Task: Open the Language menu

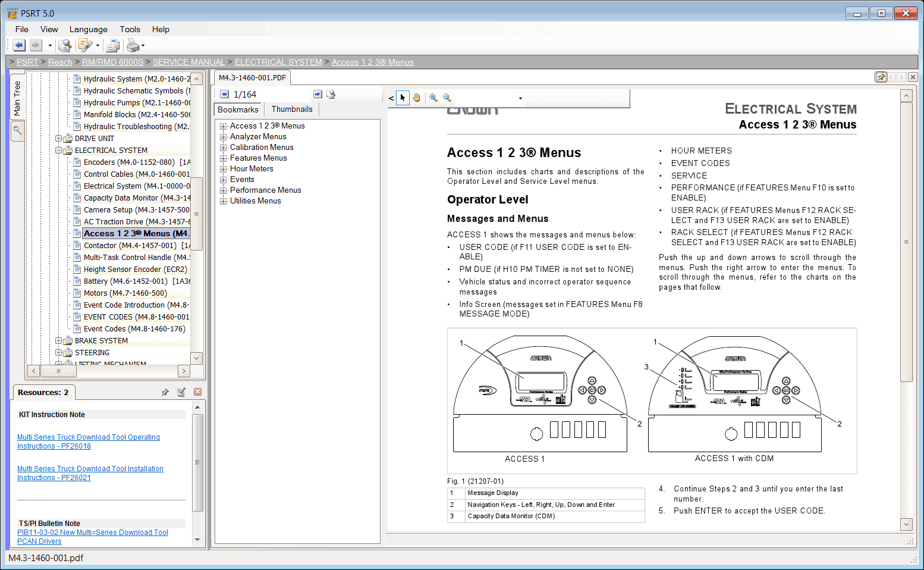Action: tap(89, 29)
